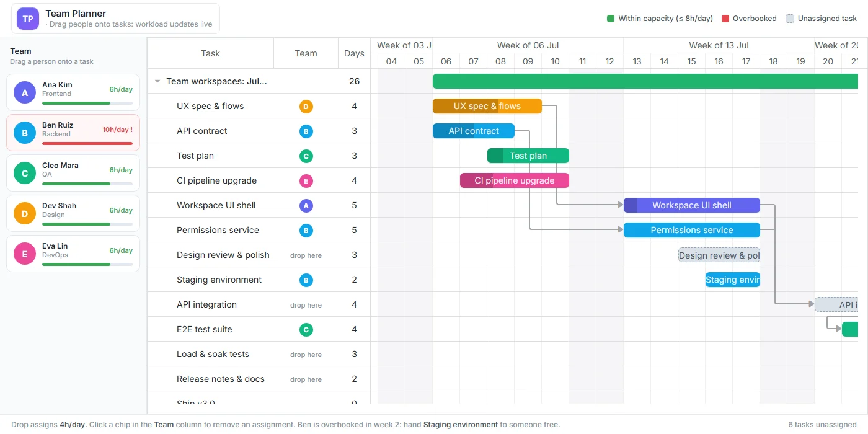Click drop here for Design review & polish
Image resolution: width=868 pixels, height=434 pixels.
coord(306,255)
